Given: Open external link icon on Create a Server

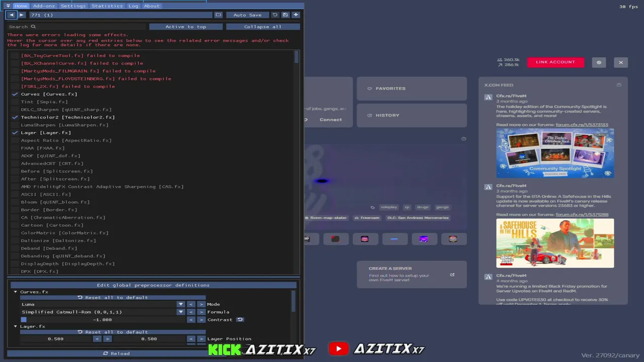Looking at the screenshot, I should pos(452,275).
